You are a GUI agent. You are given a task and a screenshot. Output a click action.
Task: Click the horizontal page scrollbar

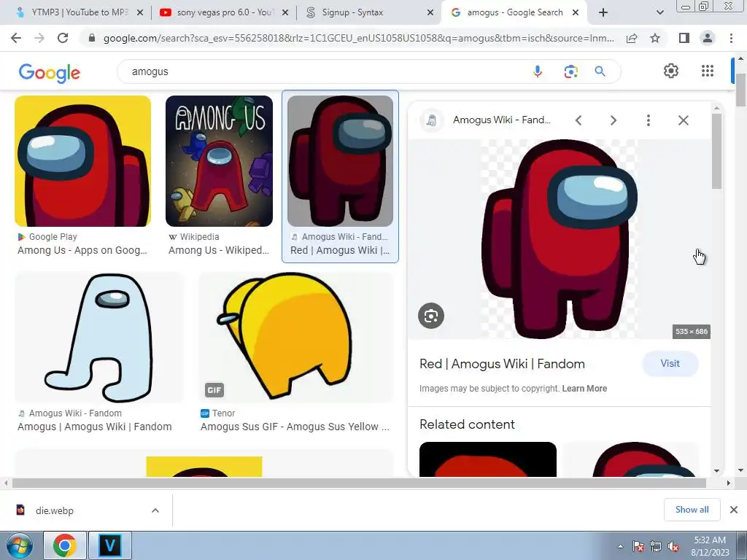(x=359, y=483)
